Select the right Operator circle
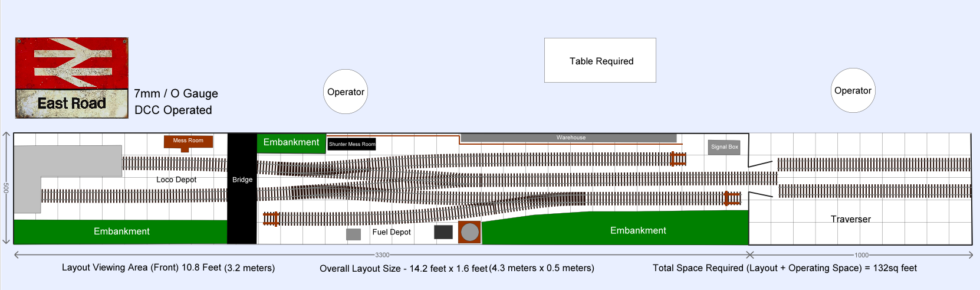980x290 pixels. click(853, 90)
